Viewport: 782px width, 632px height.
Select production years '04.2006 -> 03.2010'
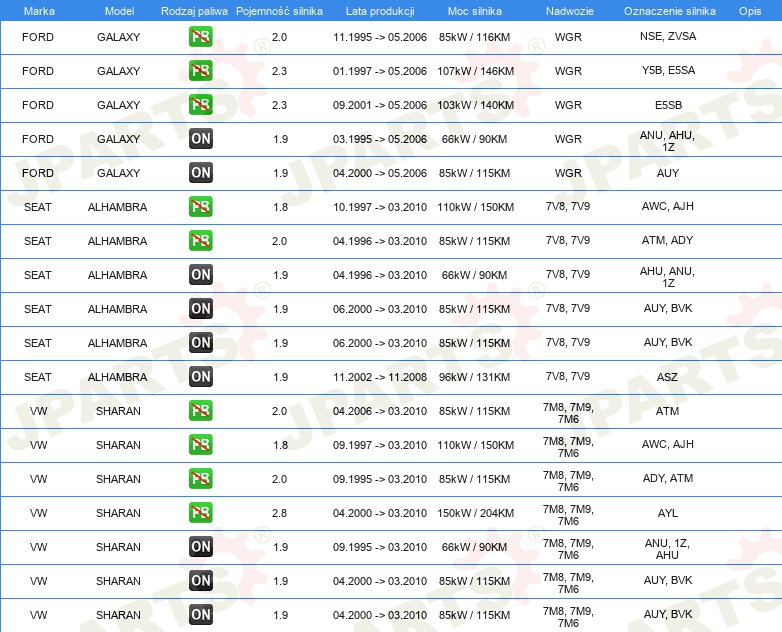click(x=380, y=411)
